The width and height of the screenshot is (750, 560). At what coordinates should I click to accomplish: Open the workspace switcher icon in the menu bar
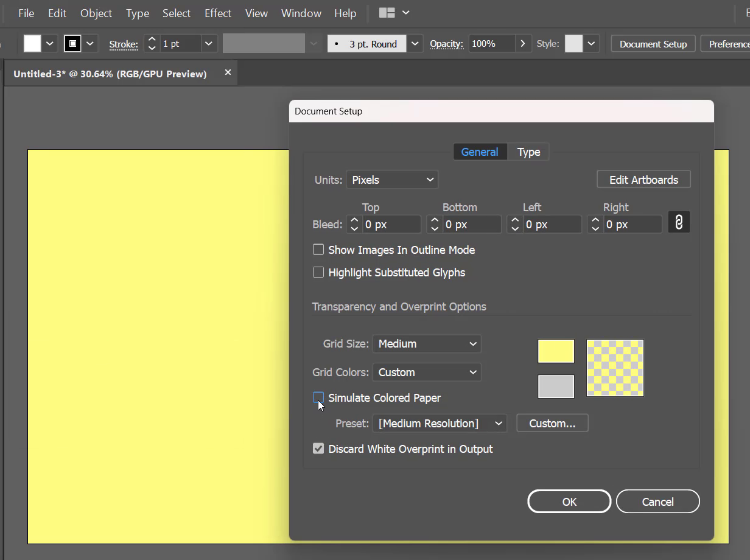pyautogui.click(x=388, y=12)
